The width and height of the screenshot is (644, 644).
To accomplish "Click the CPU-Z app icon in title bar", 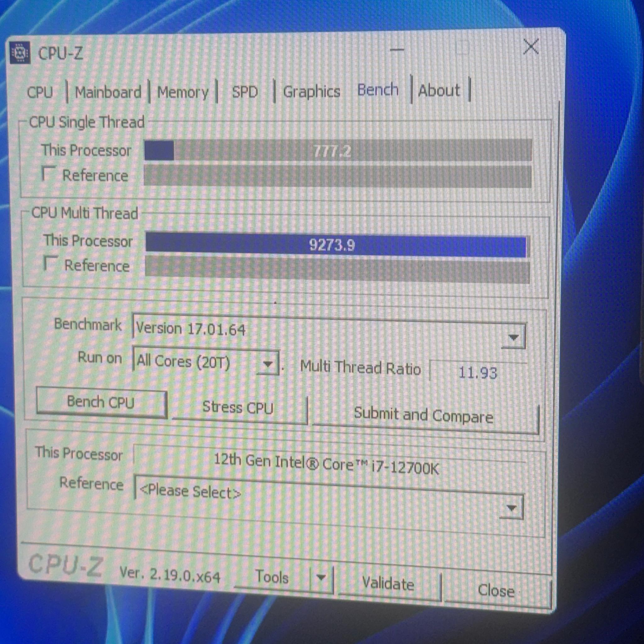I will [20, 52].
